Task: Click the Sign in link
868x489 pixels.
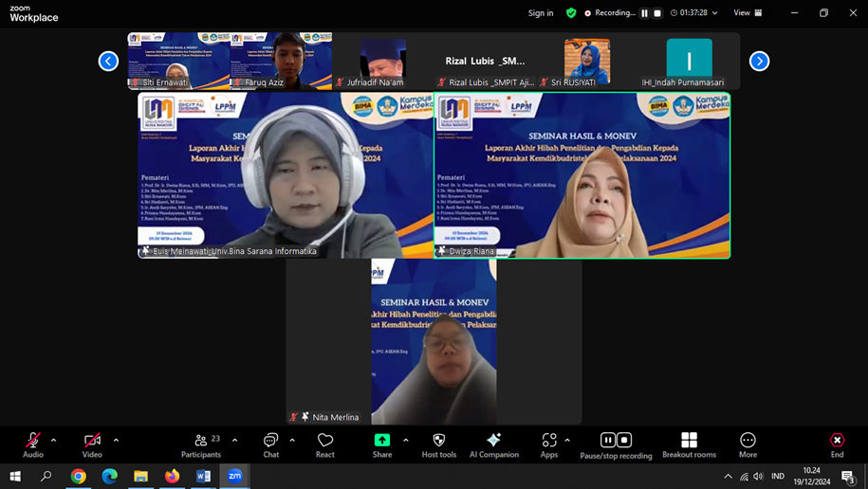Action: [541, 13]
